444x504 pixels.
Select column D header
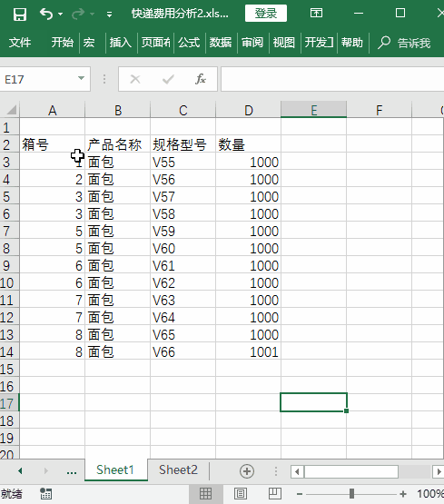[x=249, y=110]
